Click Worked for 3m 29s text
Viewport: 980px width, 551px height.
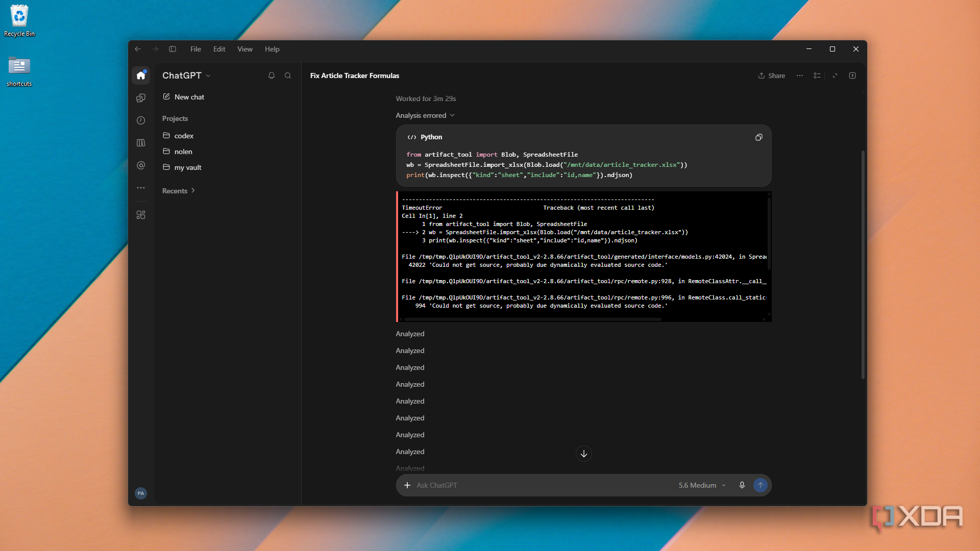point(426,98)
